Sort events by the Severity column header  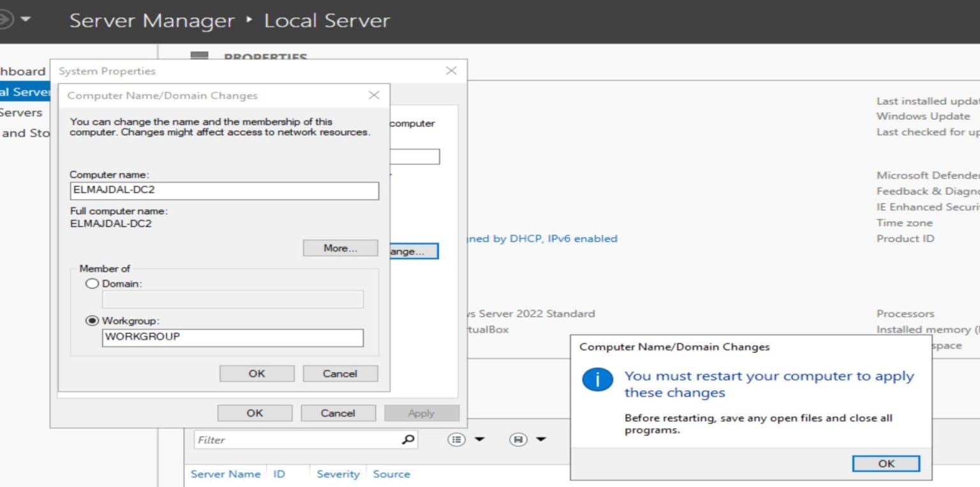coord(338,474)
